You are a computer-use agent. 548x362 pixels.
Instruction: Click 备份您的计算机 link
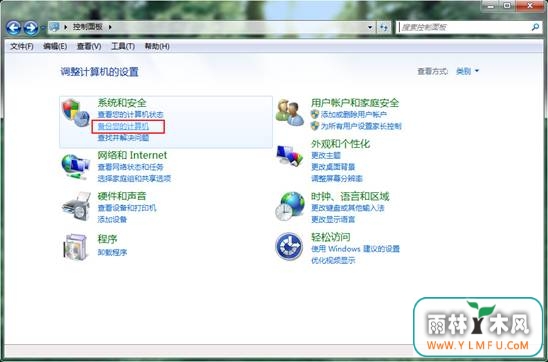coord(123,126)
